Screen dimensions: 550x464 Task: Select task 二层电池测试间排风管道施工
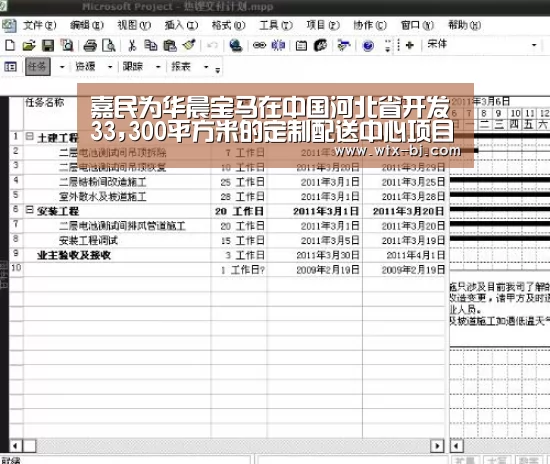point(122,226)
